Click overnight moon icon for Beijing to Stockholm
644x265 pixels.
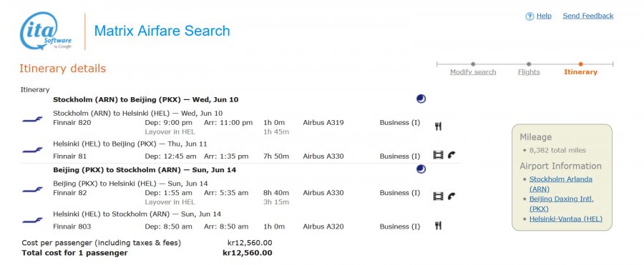pyautogui.click(x=421, y=169)
